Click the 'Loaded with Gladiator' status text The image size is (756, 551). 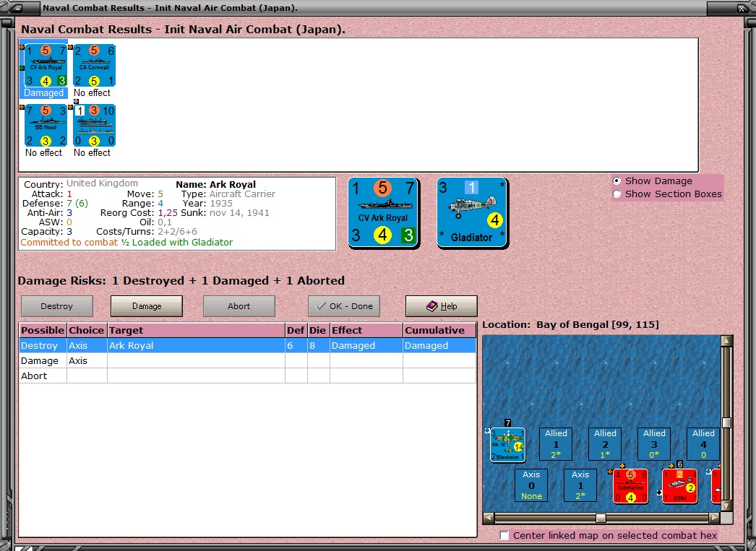tap(182, 242)
